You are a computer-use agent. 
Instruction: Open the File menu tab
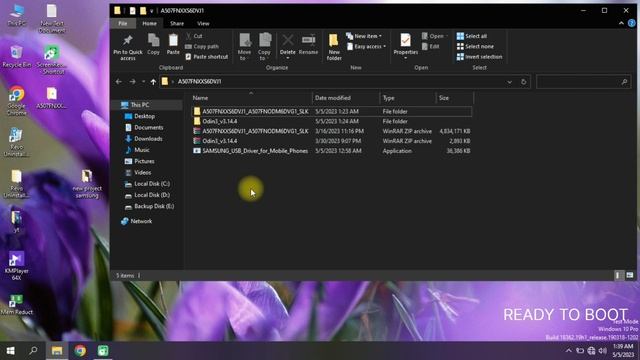[x=122, y=23]
